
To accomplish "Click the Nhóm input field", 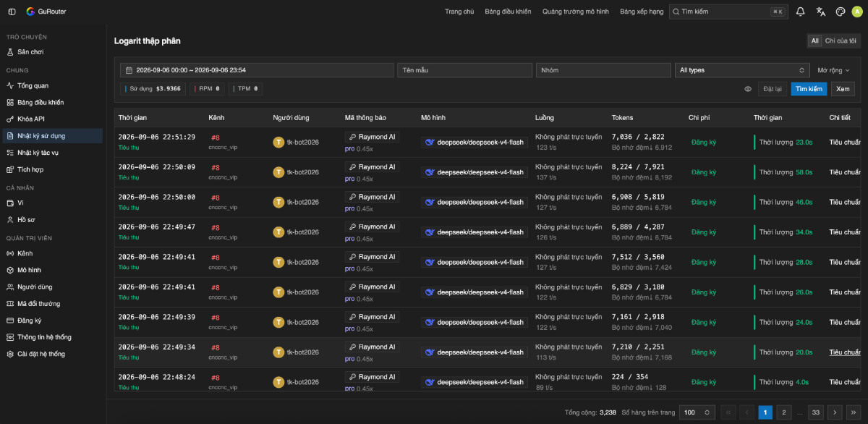I will coord(603,70).
